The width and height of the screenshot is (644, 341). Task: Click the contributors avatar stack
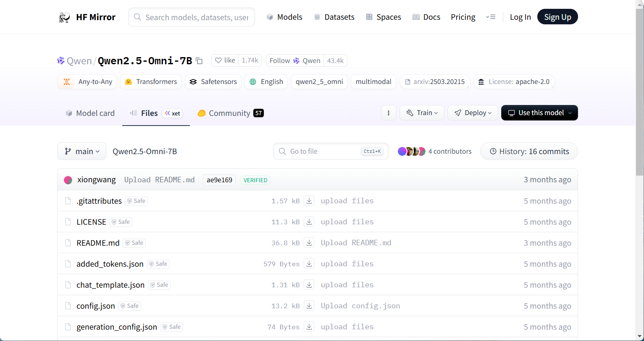412,151
